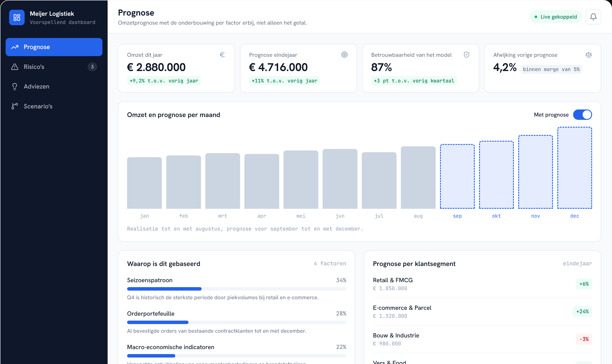
Task: Click the '4 factoren' label
Action: 330,263
